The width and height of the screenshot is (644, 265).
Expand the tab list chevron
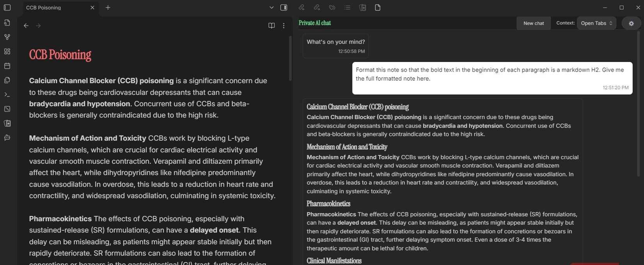pyautogui.click(x=271, y=7)
